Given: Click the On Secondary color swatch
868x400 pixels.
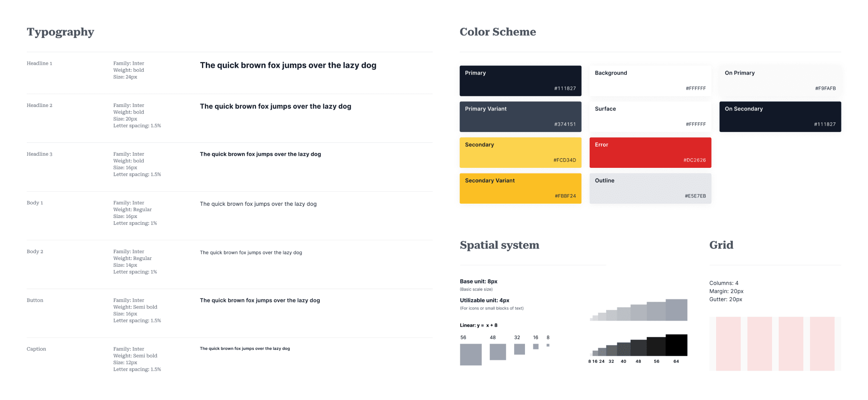Looking at the screenshot, I should pyautogui.click(x=780, y=116).
